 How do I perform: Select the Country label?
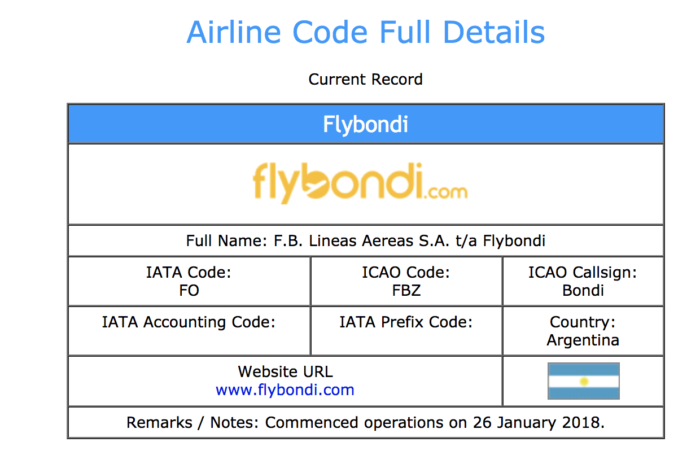pos(583,322)
